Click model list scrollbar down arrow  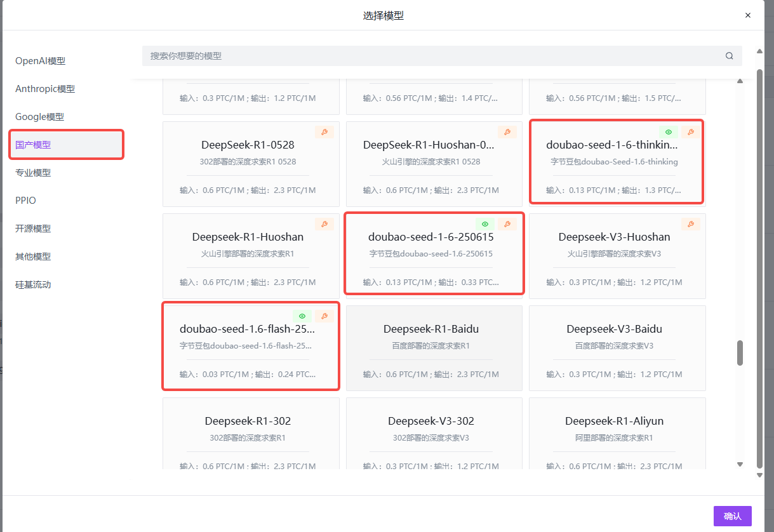pos(740,465)
